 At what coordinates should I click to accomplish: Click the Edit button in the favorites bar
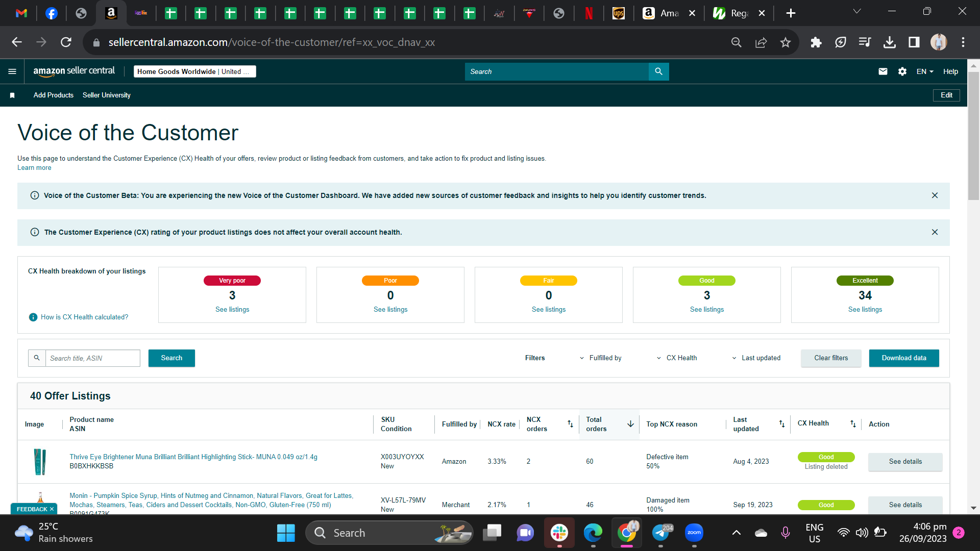coord(946,95)
